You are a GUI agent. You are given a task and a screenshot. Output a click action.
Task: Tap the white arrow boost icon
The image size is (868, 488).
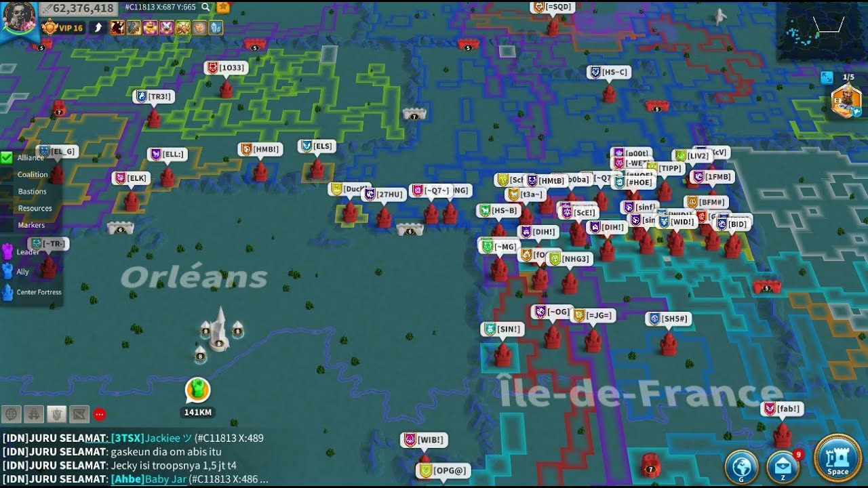pyautogui.click(x=98, y=28)
